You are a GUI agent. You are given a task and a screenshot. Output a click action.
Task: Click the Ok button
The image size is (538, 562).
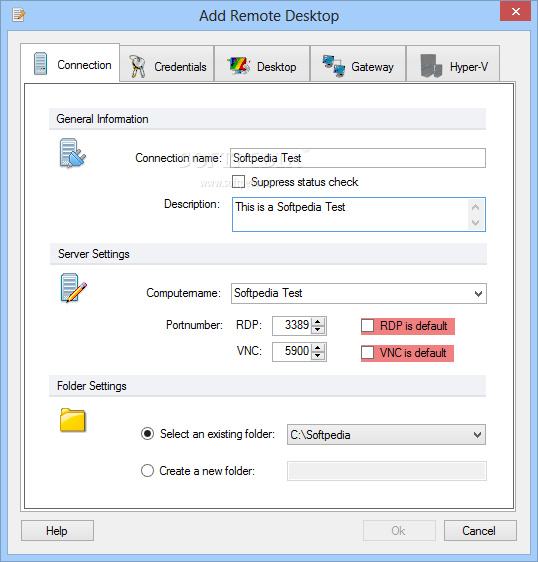pos(399,530)
